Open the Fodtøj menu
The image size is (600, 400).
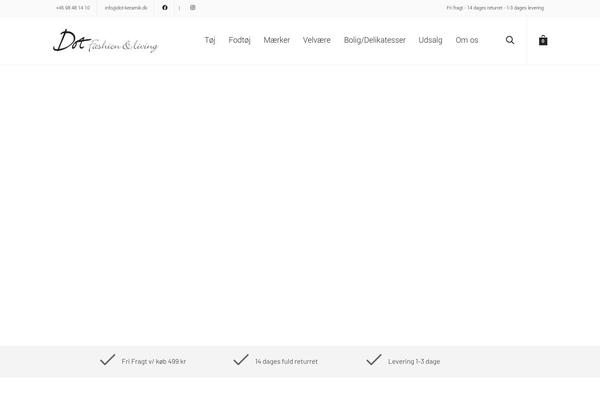[x=240, y=40]
